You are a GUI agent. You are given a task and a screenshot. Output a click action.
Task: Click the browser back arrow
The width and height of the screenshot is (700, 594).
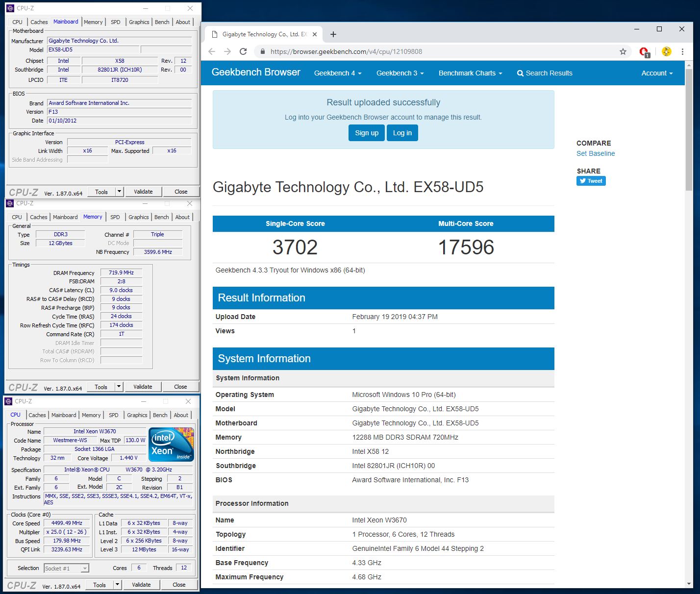[212, 51]
